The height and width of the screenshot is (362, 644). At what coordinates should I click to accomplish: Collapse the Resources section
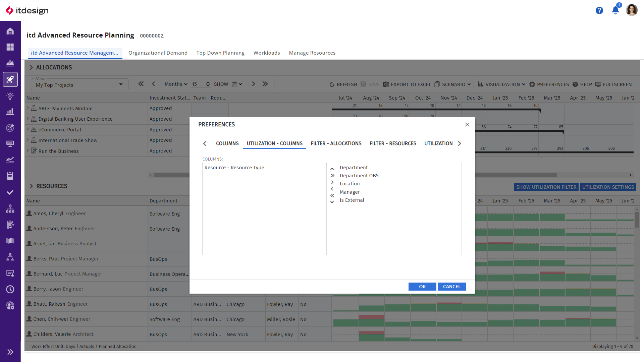(x=31, y=186)
